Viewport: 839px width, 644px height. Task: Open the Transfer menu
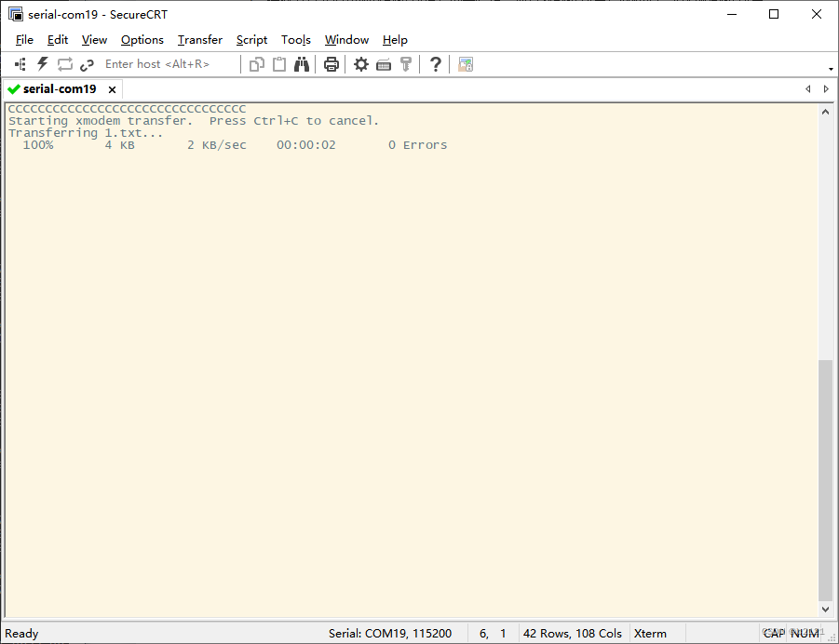(x=200, y=40)
